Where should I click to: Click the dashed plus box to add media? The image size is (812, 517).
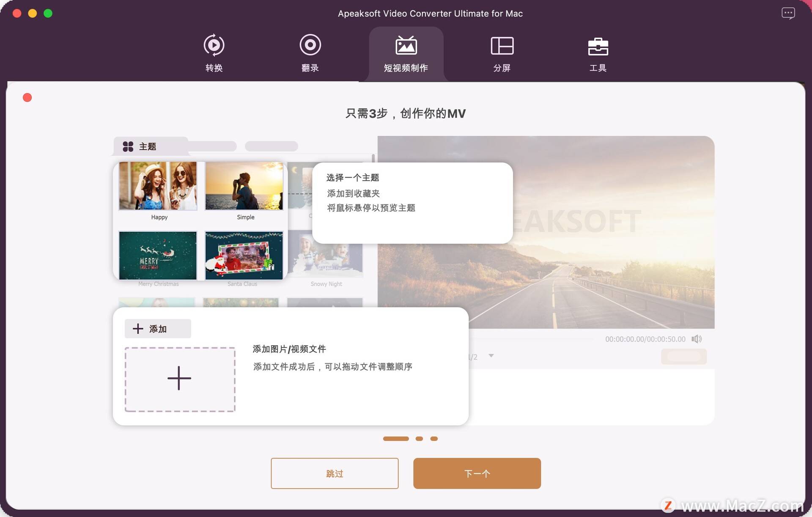[x=180, y=379]
